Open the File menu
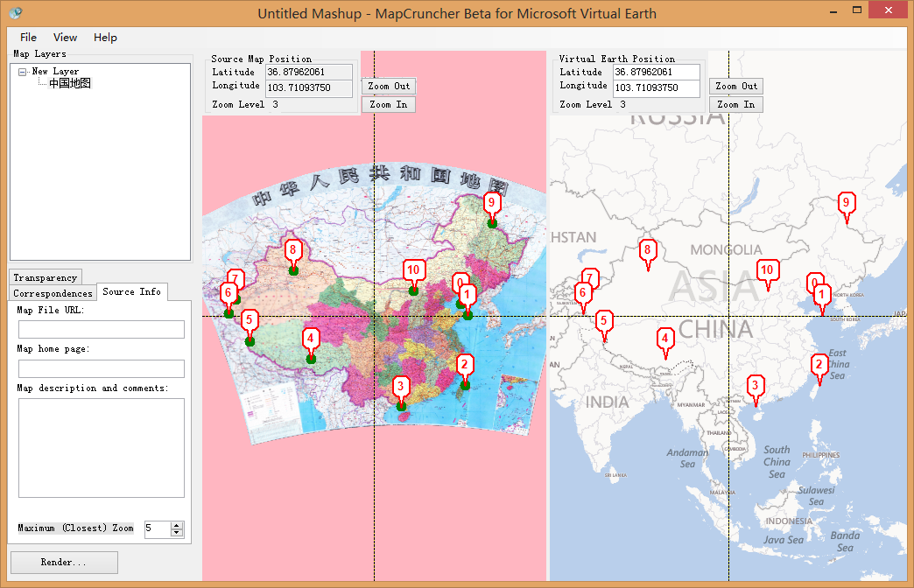The width and height of the screenshot is (914, 588). click(28, 38)
